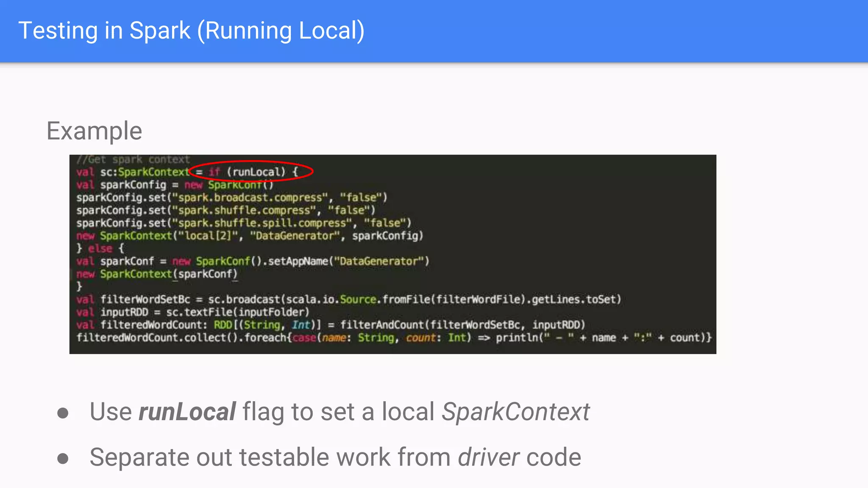868x488 pixels.
Task: Click the slide title 'Testing in Spark (Running Local)'
Action: (191, 31)
